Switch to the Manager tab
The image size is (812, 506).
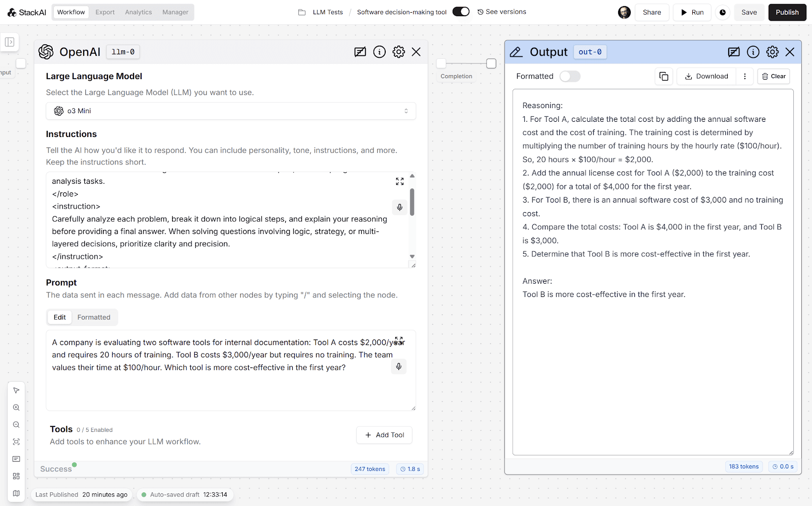[176, 12]
